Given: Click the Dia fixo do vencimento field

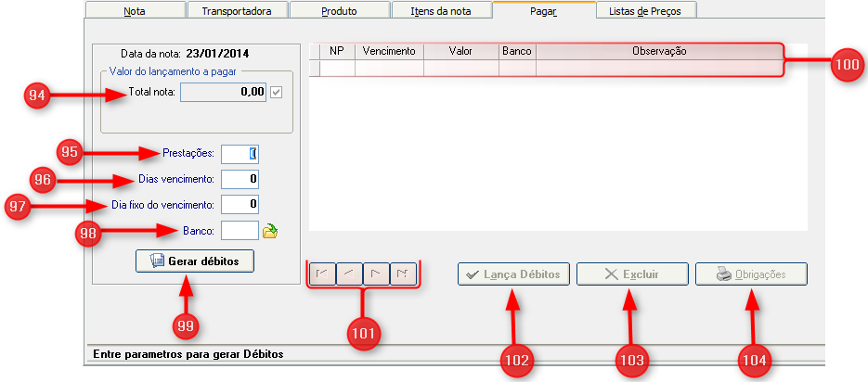Looking at the screenshot, I should [240, 204].
